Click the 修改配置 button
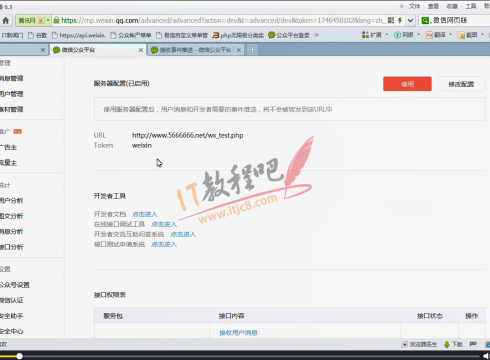This screenshot has height=360, width=490. (x=461, y=84)
